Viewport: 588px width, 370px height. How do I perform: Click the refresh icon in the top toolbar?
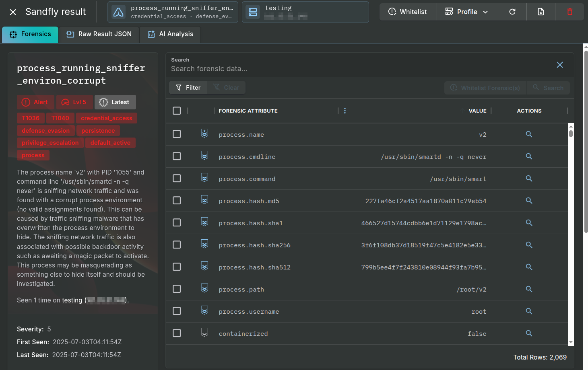point(512,12)
